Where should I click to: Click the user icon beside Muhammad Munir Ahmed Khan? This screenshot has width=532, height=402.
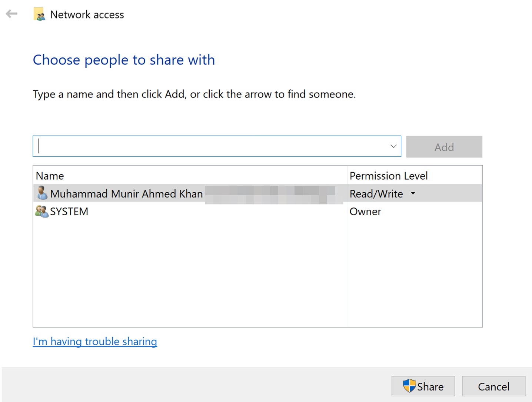42,193
